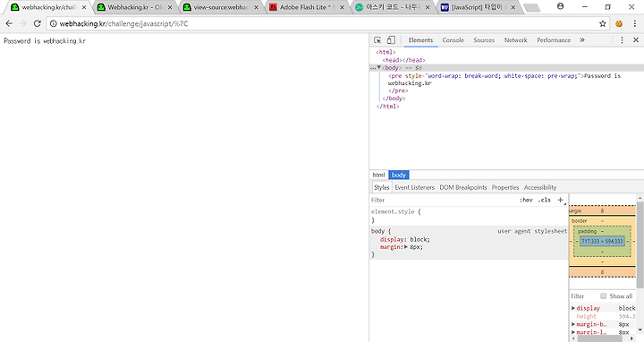This screenshot has width=644, height=342.
Task: Enable the Show all checkbox
Action: click(604, 296)
